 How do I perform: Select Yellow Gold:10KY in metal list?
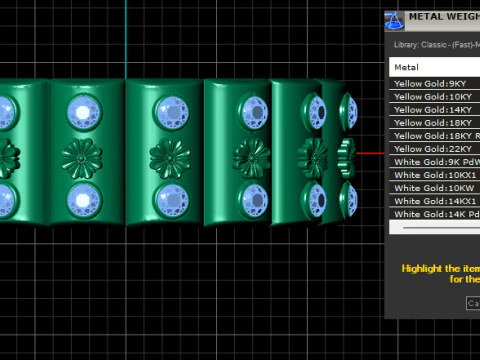click(434, 97)
